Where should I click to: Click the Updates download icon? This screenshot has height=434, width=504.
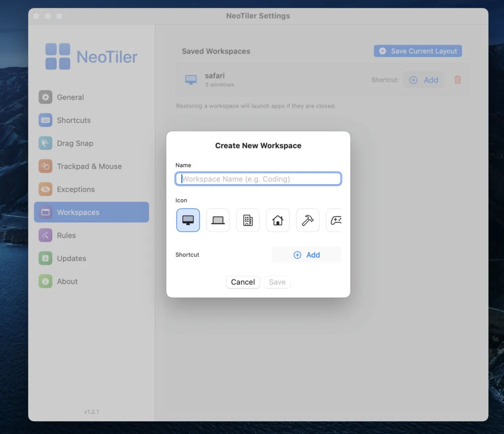pos(45,258)
